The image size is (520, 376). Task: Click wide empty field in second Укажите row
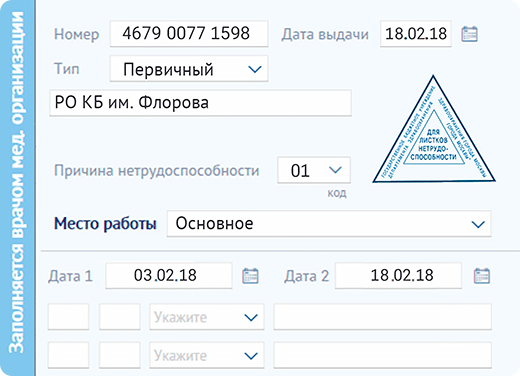click(382, 355)
